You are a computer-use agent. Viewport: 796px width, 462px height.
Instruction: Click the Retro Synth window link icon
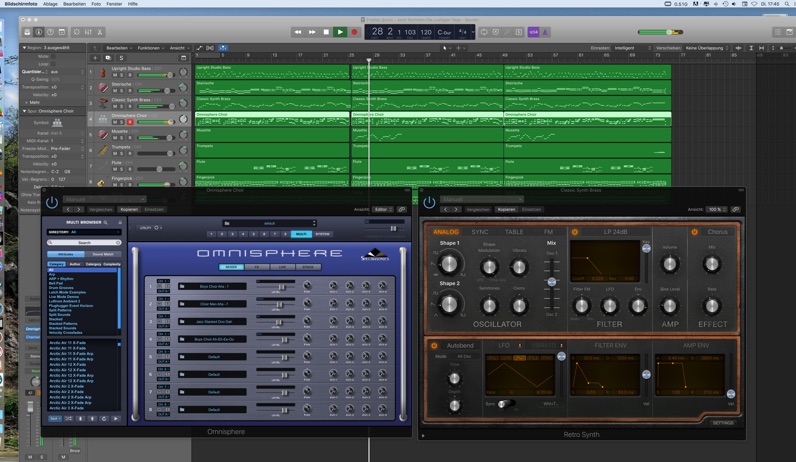coord(736,209)
